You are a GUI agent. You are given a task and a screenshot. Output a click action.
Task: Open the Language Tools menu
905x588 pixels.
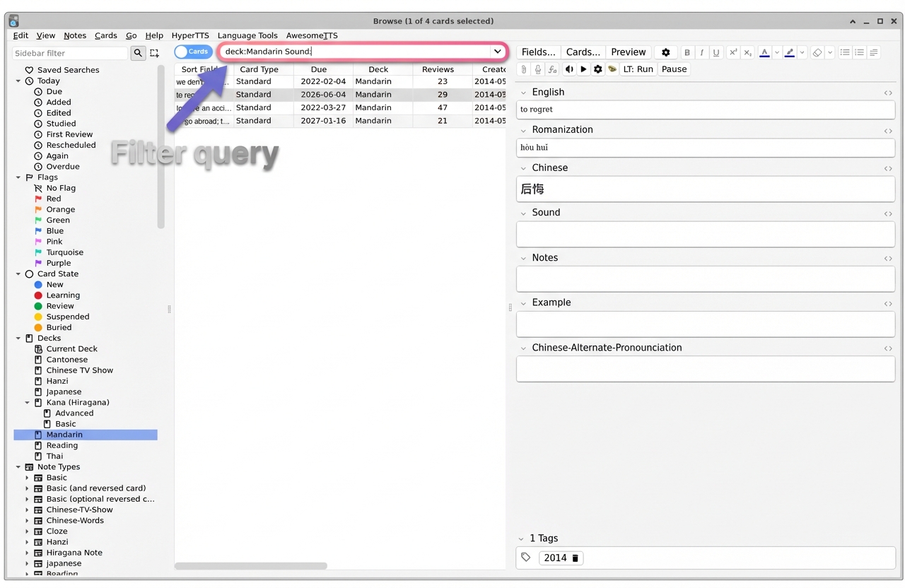[x=247, y=35]
